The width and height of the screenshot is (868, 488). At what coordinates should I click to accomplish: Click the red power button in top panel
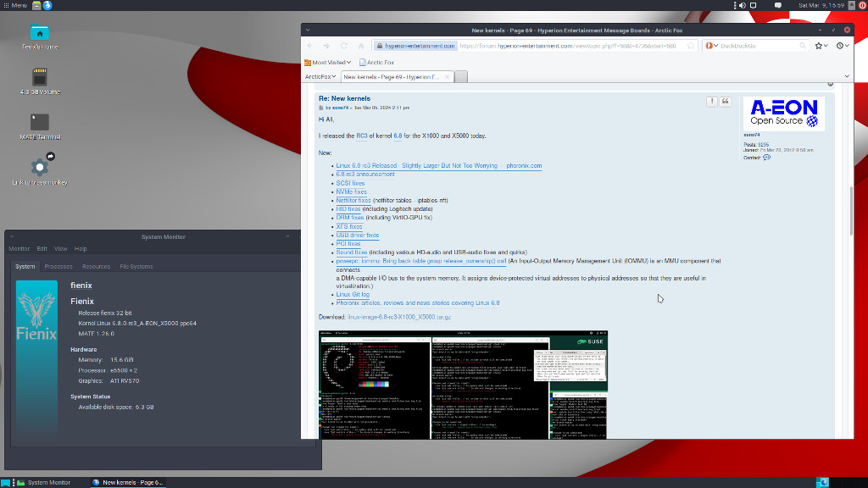(862, 5)
